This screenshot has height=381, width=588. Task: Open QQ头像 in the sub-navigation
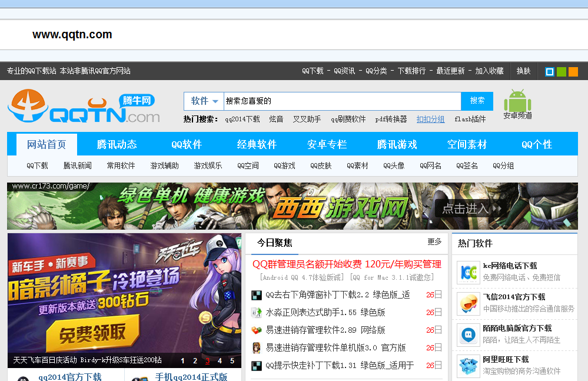pyautogui.click(x=394, y=165)
